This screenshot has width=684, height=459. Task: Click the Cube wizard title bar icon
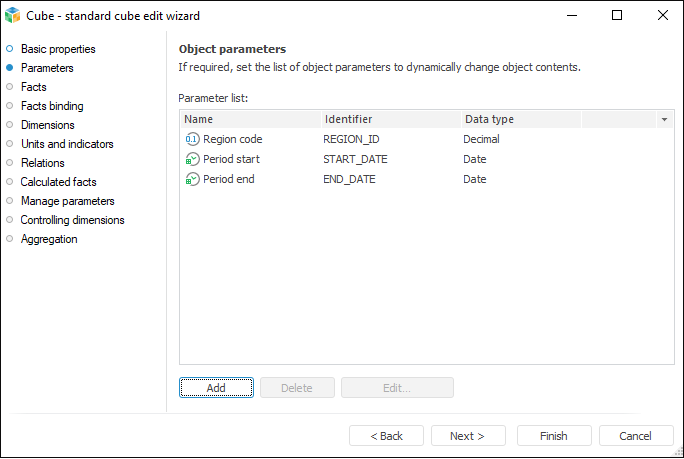pos(12,15)
